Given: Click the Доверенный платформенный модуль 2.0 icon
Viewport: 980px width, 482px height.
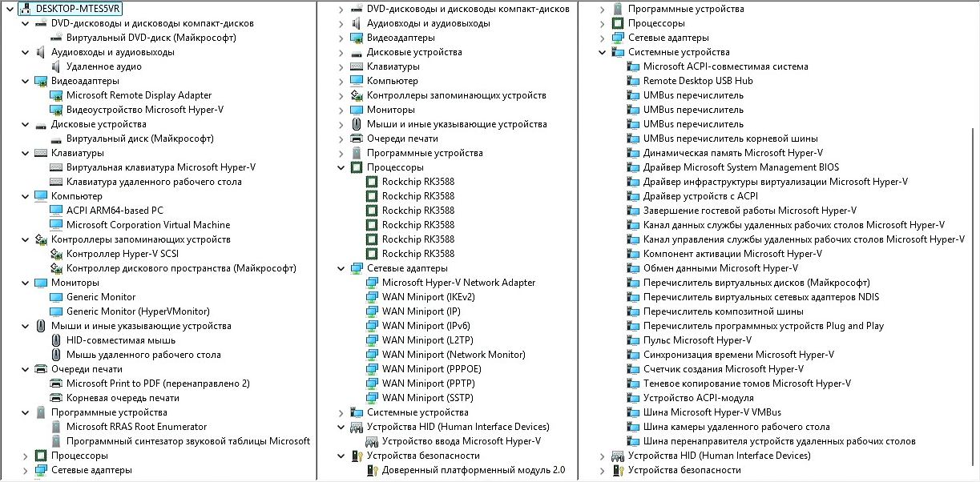Looking at the screenshot, I should [x=372, y=470].
